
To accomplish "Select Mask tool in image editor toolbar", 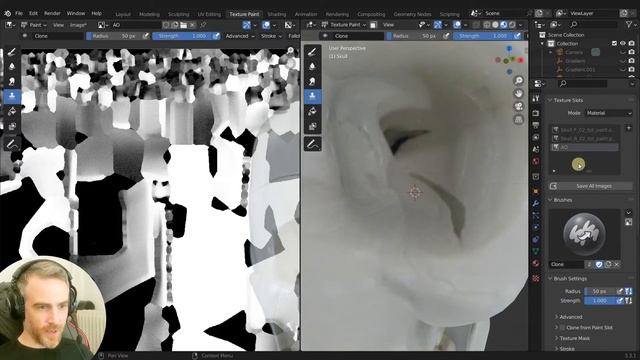I will pyautogui.click(x=12, y=126).
